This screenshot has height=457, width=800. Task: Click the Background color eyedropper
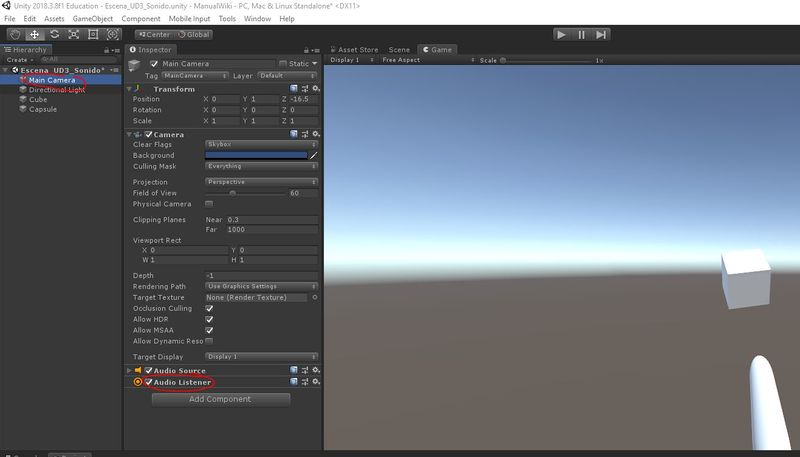pos(314,156)
